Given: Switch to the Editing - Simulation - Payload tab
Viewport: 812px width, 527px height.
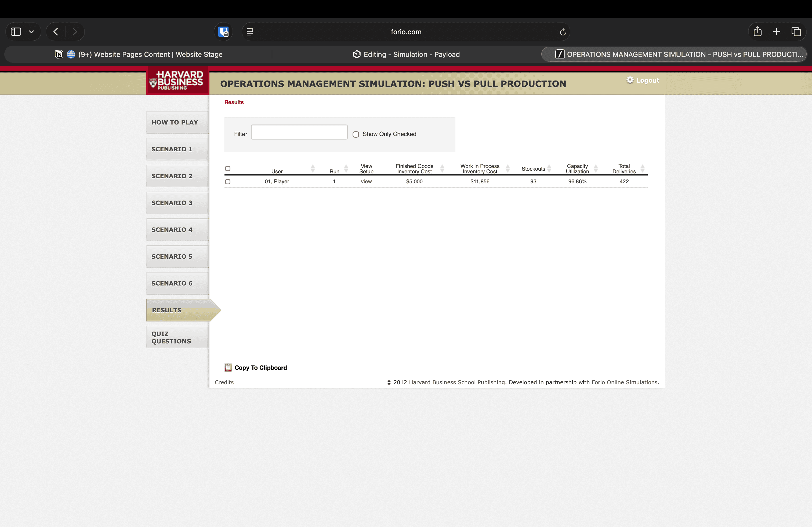Looking at the screenshot, I should click(406, 54).
